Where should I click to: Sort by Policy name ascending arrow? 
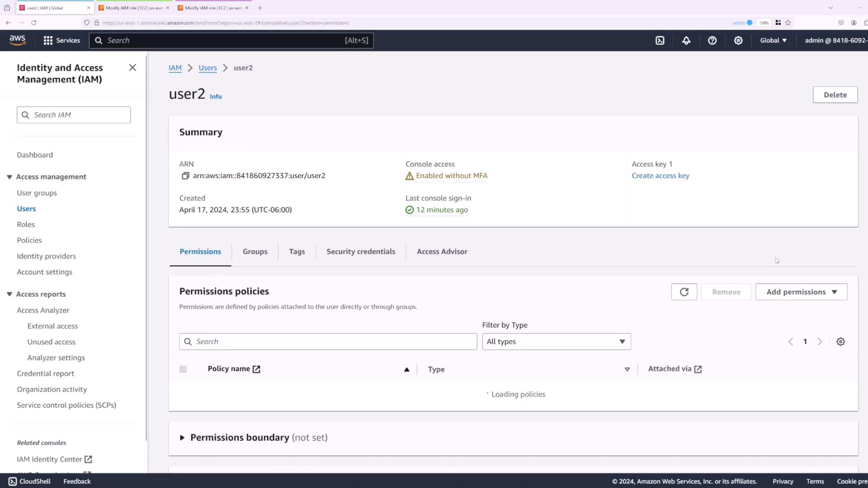407,370
